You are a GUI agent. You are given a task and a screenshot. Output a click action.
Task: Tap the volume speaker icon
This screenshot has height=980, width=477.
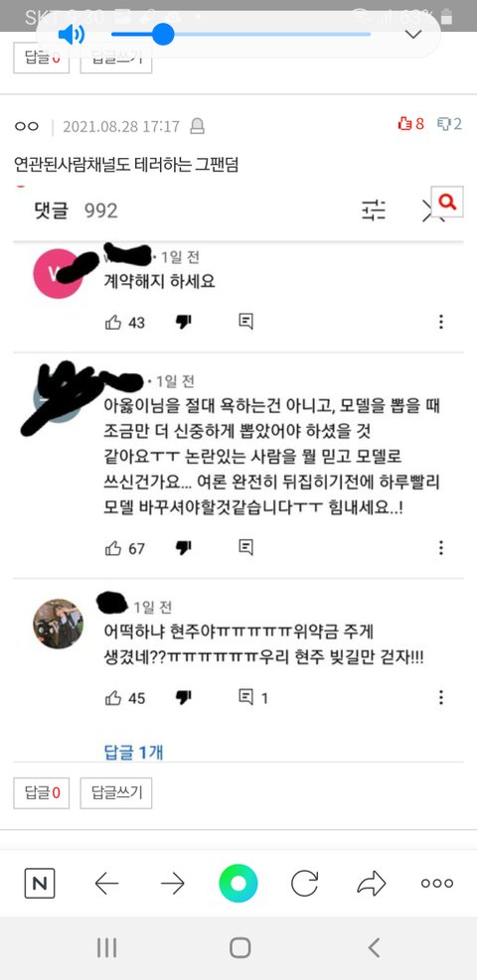[72, 35]
